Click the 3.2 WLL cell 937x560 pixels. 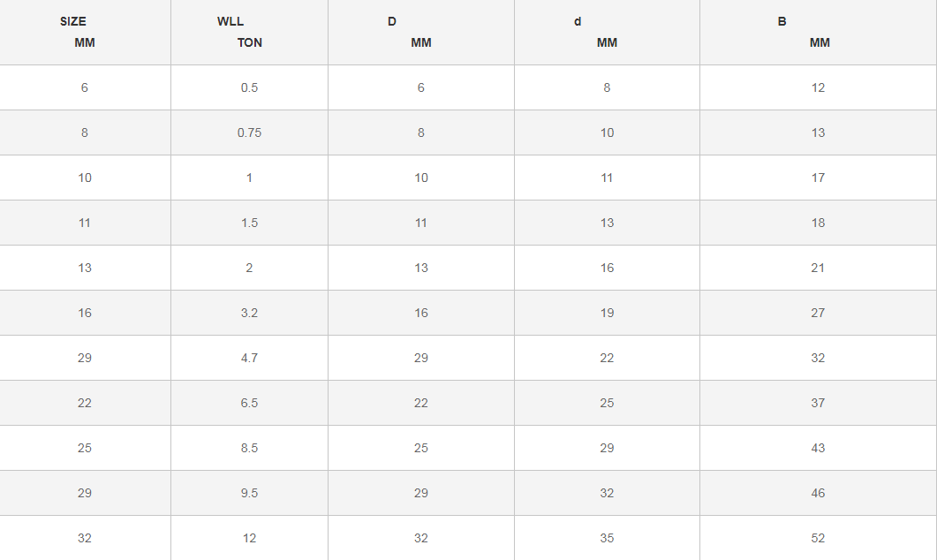point(249,313)
